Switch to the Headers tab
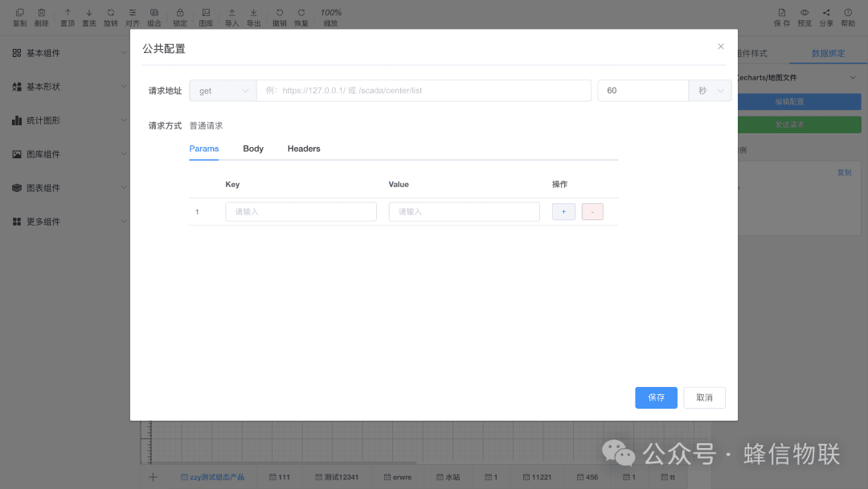 (304, 149)
